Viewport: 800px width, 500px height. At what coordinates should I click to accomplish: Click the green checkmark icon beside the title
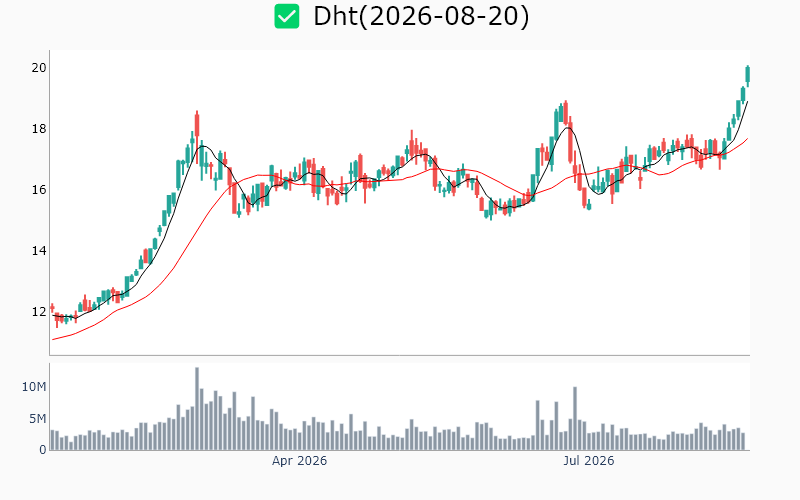click(287, 16)
